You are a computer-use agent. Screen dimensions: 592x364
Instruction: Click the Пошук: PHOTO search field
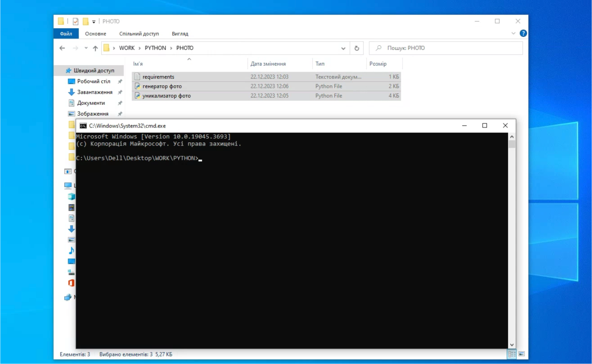[446, 48]
